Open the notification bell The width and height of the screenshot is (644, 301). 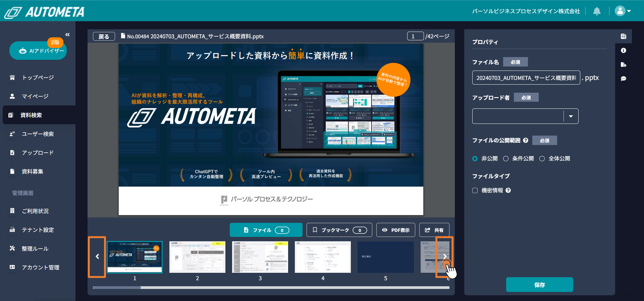(x=597, y=11)
